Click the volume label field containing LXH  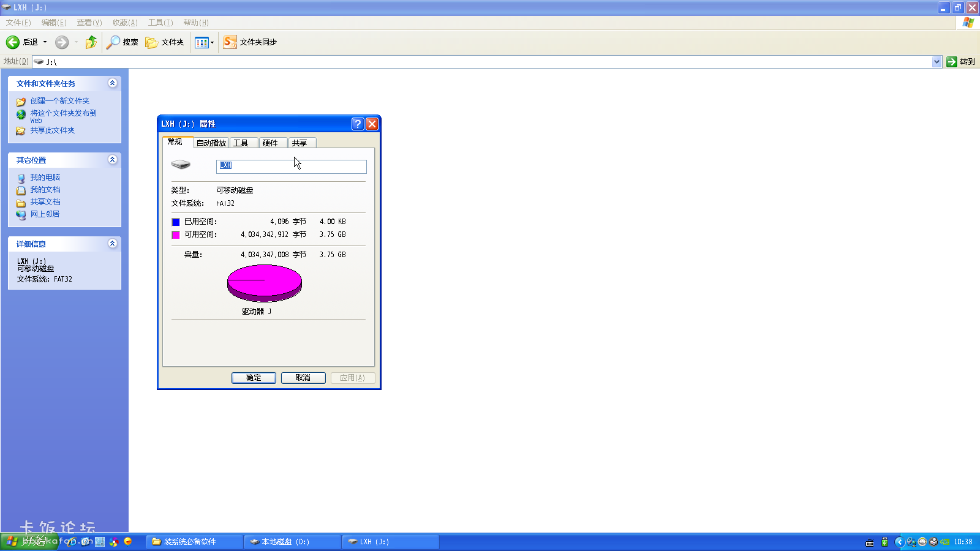pyautogui.click(x=292, y=166)
